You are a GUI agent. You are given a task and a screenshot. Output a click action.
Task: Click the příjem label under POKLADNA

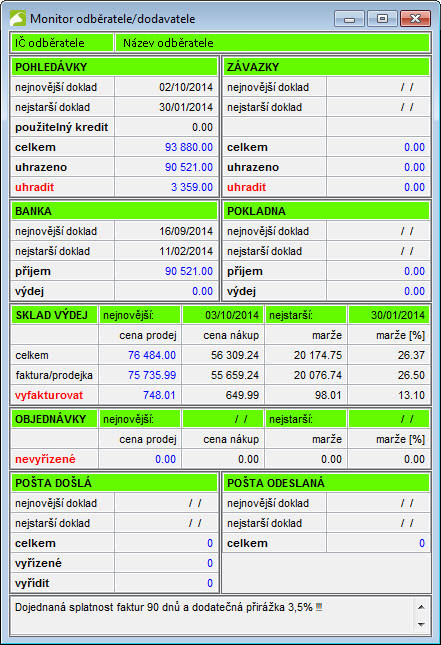pos(245,271)
